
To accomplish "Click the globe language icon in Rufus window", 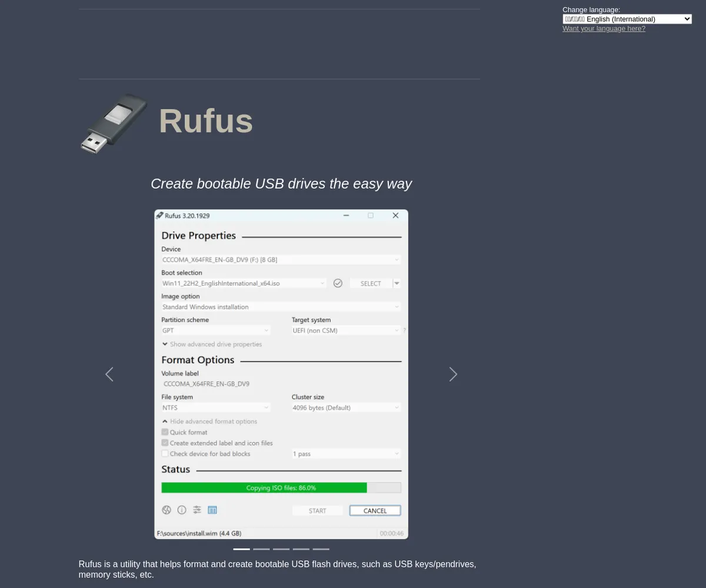I will pyautogui.click(x=166, y=510).
